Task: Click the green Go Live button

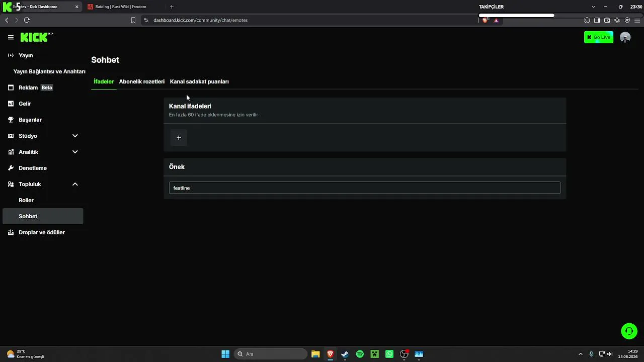Action: pos(599,37)
